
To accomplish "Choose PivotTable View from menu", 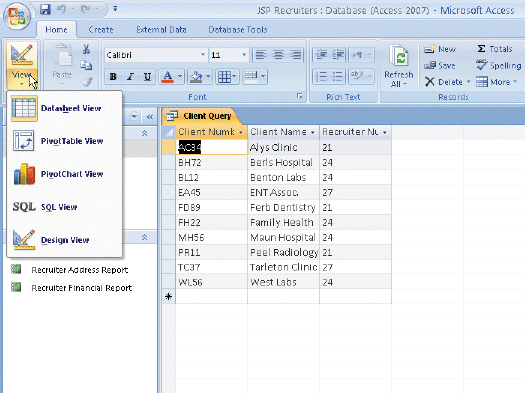I will [x=64, y=141].
